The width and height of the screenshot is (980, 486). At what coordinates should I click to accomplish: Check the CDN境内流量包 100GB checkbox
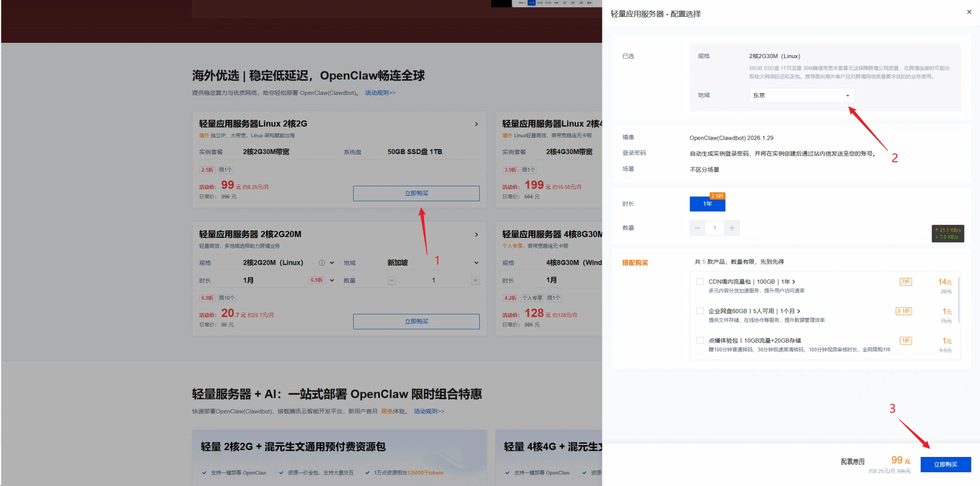pyautogui.click(x=700, y=282)
